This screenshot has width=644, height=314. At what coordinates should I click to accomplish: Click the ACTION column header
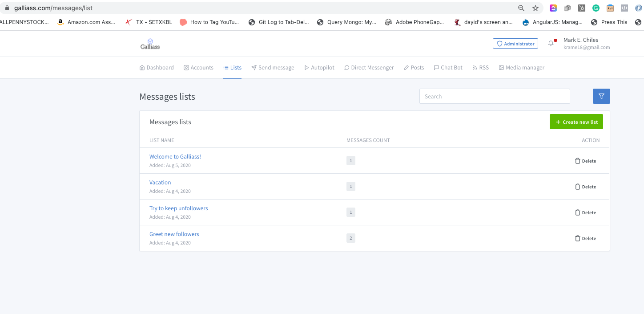pyautogui.click(x=591, y=140)
